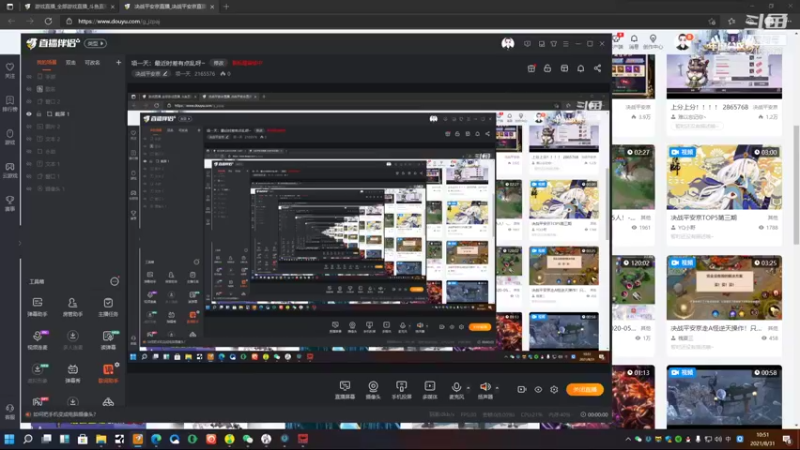
Task: Open the 房管助手 tool in toolbox
Action: (72, 307)
